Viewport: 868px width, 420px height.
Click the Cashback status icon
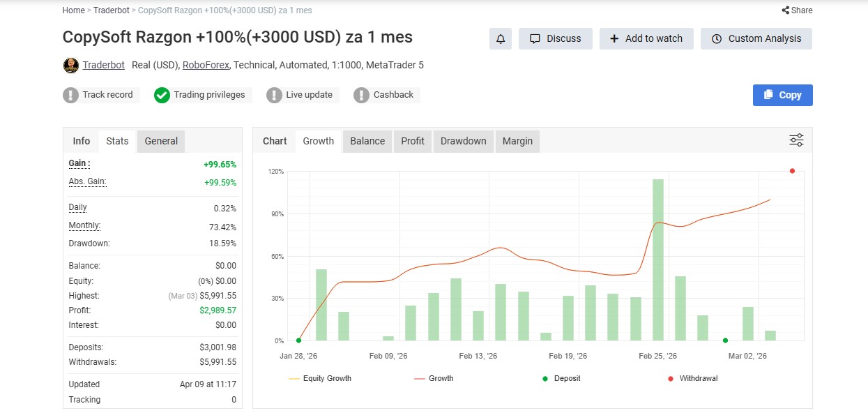click(x=361, y=95)
